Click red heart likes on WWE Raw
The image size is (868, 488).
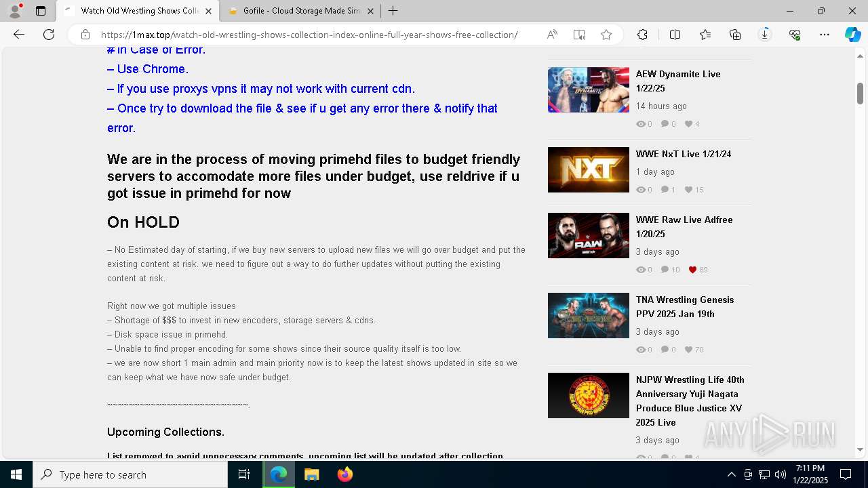tap(692, 270)
